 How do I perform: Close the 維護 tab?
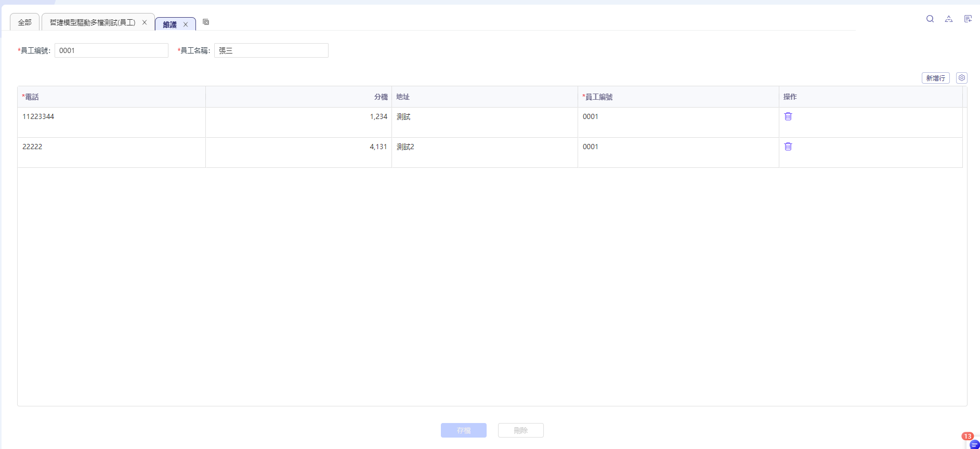186,24
